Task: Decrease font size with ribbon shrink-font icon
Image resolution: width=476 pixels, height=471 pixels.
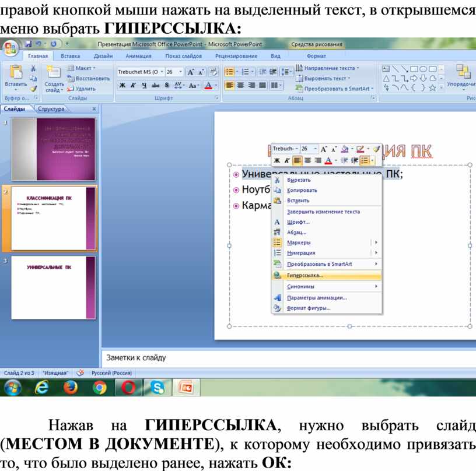Action: click(201, 72)
